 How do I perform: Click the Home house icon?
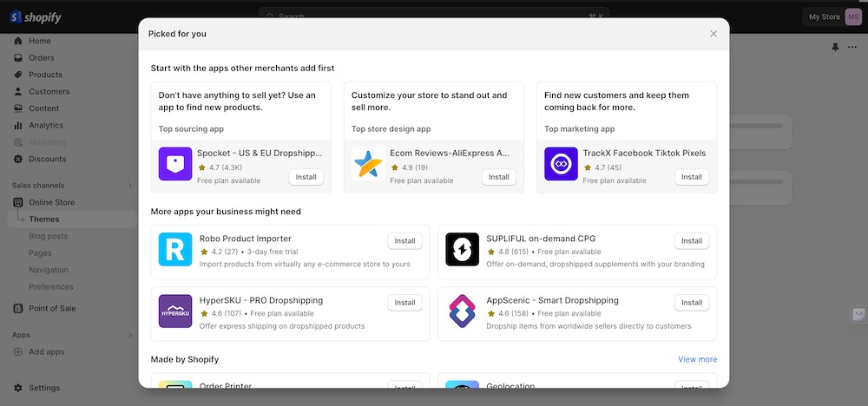point(18,41)
